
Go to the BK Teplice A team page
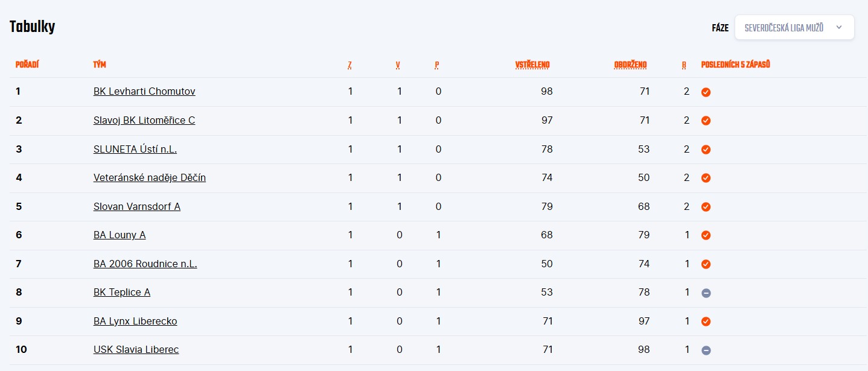pos(122,293)
